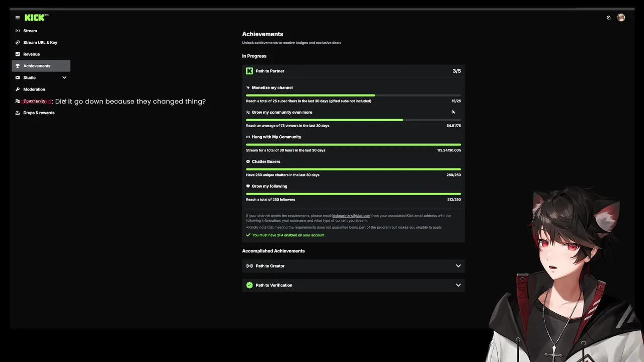Expand Path to Creator using its chevron
The height and width of the screenshot is (362, 644).
[458, 266]
